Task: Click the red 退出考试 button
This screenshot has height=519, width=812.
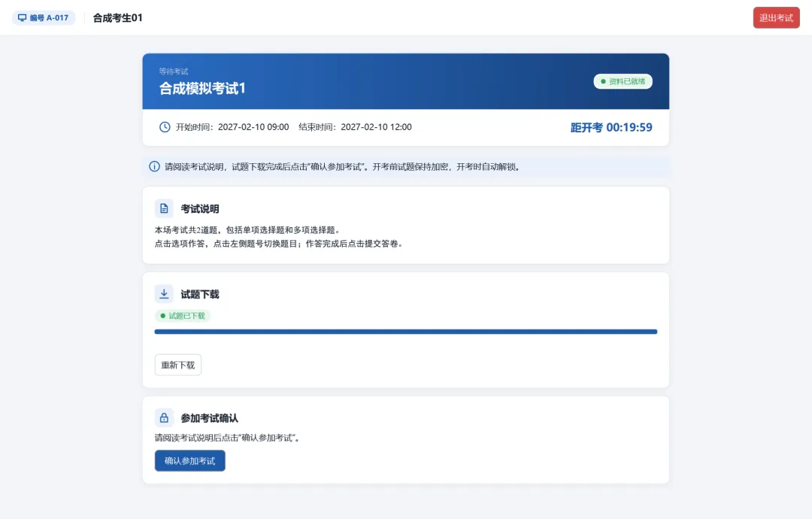Action: point(776,17)
